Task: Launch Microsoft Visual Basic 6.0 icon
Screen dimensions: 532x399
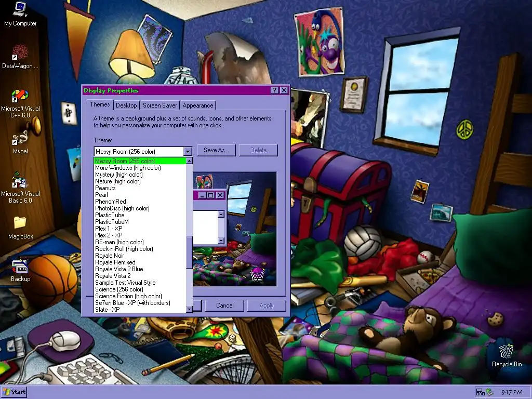Action: (x=20, y=188)
